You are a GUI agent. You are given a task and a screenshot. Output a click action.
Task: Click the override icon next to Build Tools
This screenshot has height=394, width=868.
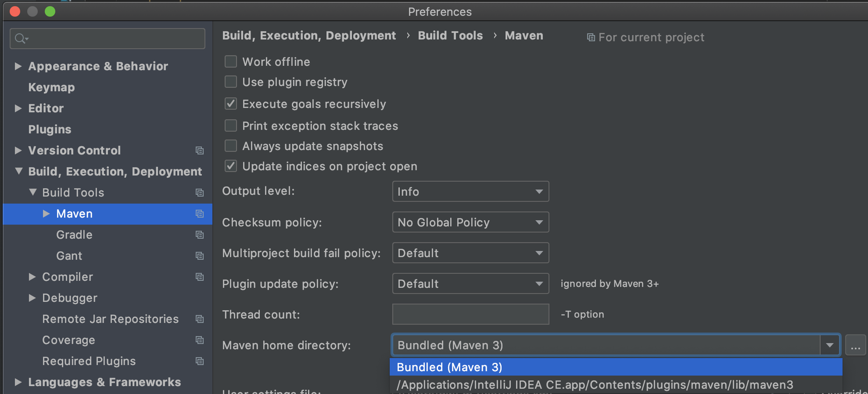(x=200, y=193)
